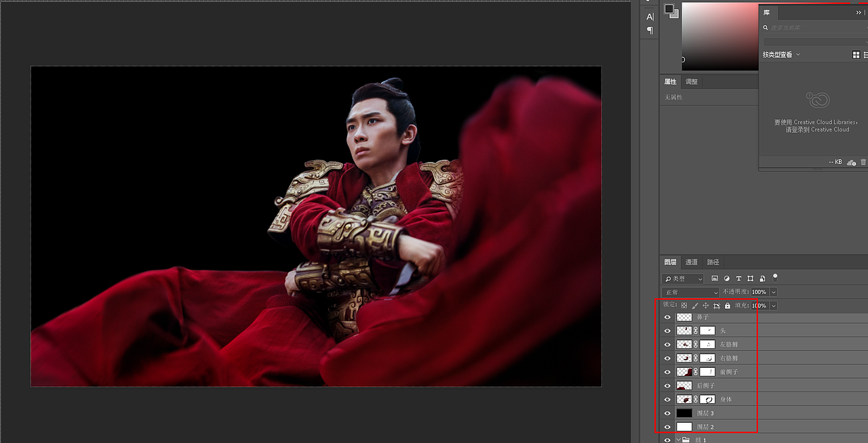This screenshot has height=443, width=868.
Task: Hide the 鼻子 layer via eye icon
Action: pyautogui.click(x=667, y=317)
